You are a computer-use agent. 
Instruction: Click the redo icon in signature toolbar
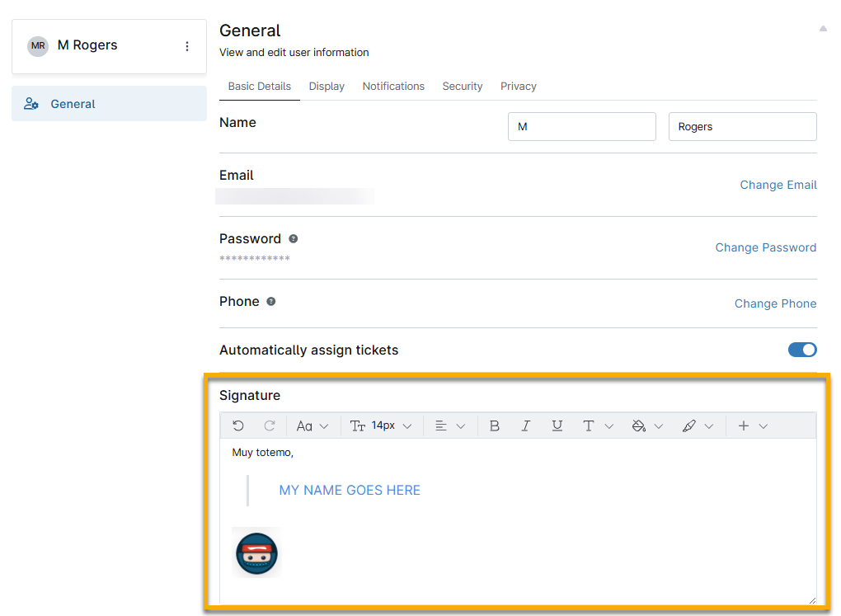(x=269, y=426)
